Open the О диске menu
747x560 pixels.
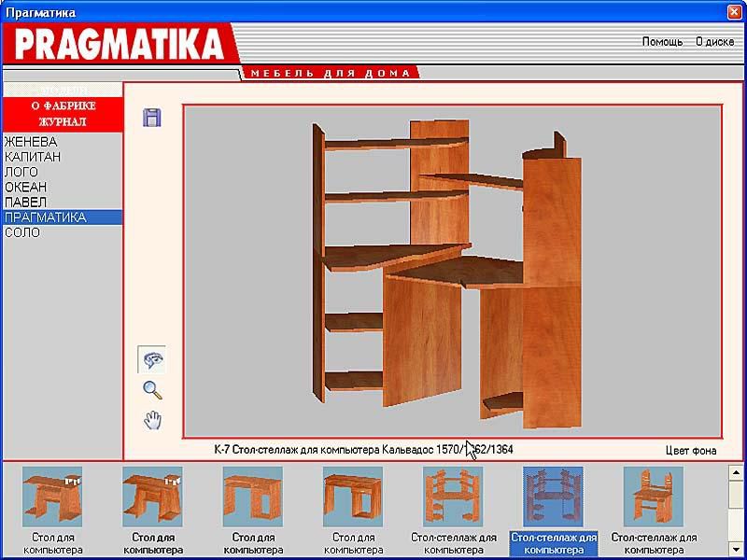pyautogui.click(x=714, y=42)
